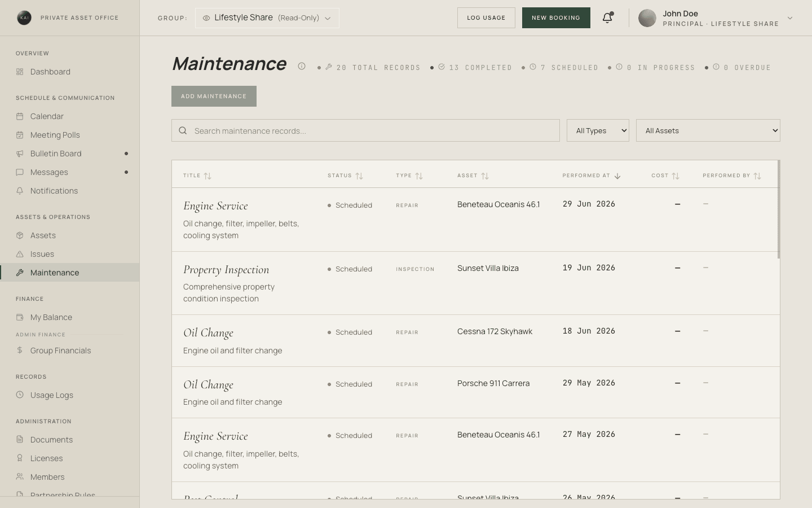Click the eye icon in group selector
Screen dimensions: 812x508
[206, 18]
